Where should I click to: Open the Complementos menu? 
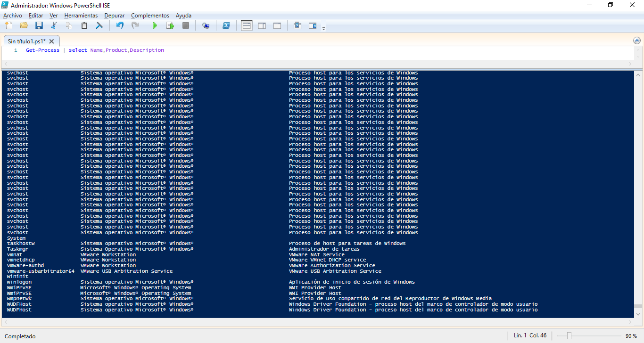click(x=150, y=16)
